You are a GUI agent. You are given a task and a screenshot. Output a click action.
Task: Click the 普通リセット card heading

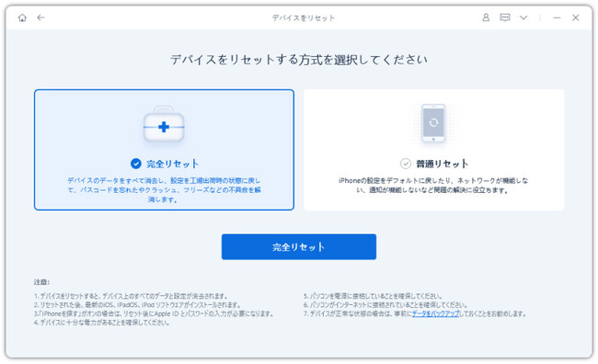(x=442, y=164)
